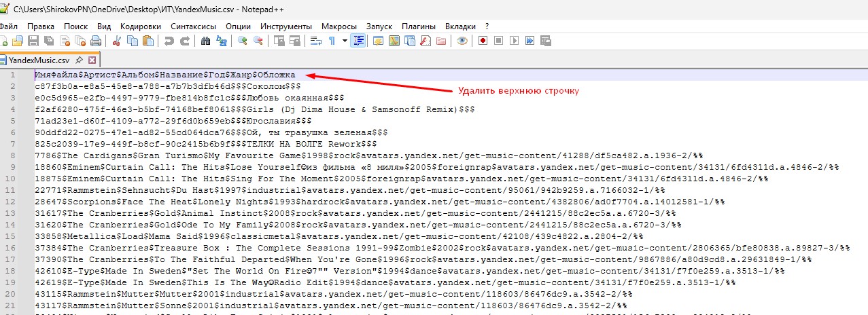This screenshot has width=868, height=315.
Task: Click the Zoom In magnifier icon
Action: 242,41
